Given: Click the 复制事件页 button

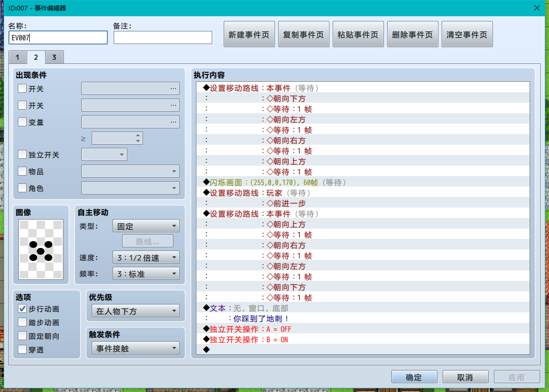Looking at the screenshot, I should tap(303, 35).
